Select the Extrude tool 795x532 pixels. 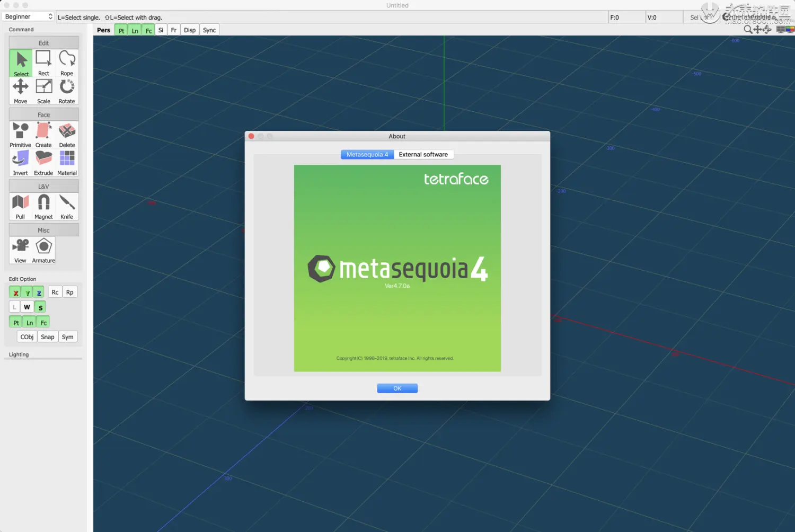click(43, 163)
